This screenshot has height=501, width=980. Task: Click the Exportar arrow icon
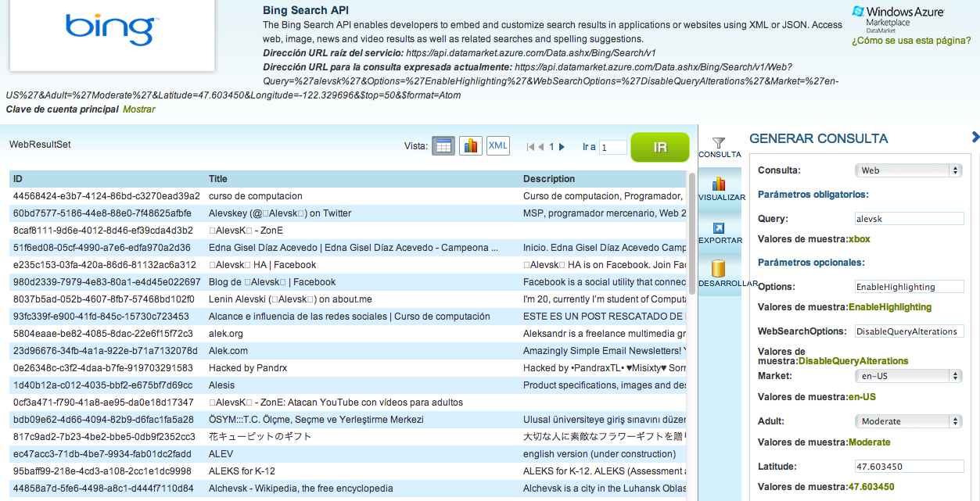(x=719, y=228)
